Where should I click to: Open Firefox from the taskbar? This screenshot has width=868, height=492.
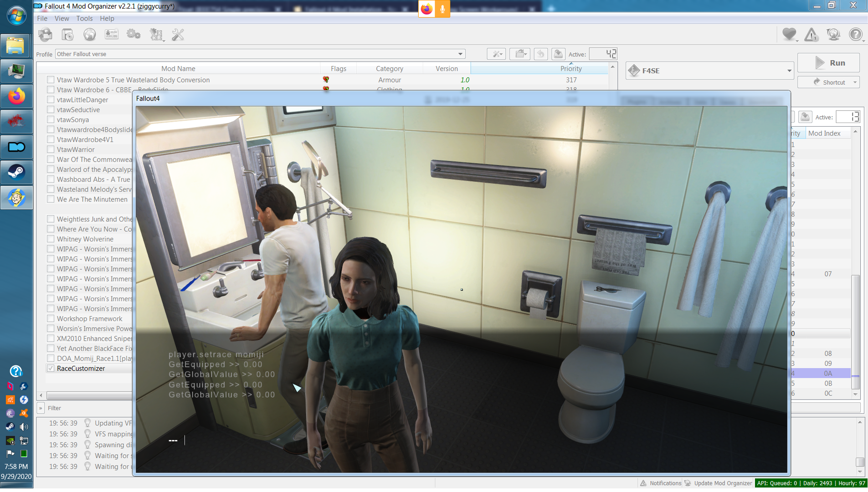16,96
